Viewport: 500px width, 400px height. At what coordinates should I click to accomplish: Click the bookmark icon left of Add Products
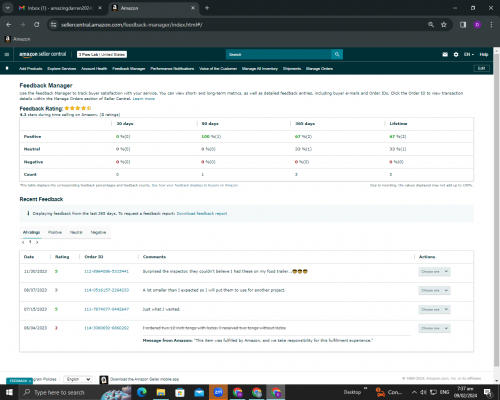[7, 68]
